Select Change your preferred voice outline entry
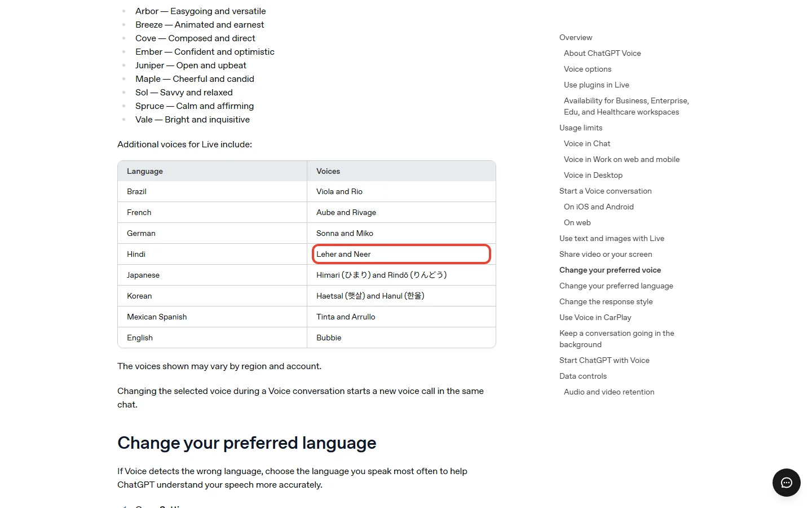812x508 pixels. coord(610,270)
